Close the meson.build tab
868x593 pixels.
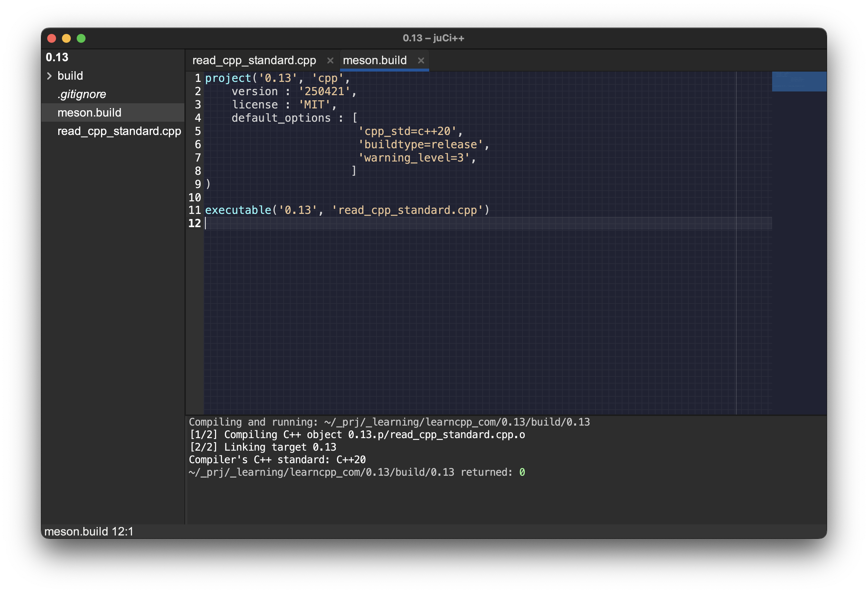tap(421, 60)
